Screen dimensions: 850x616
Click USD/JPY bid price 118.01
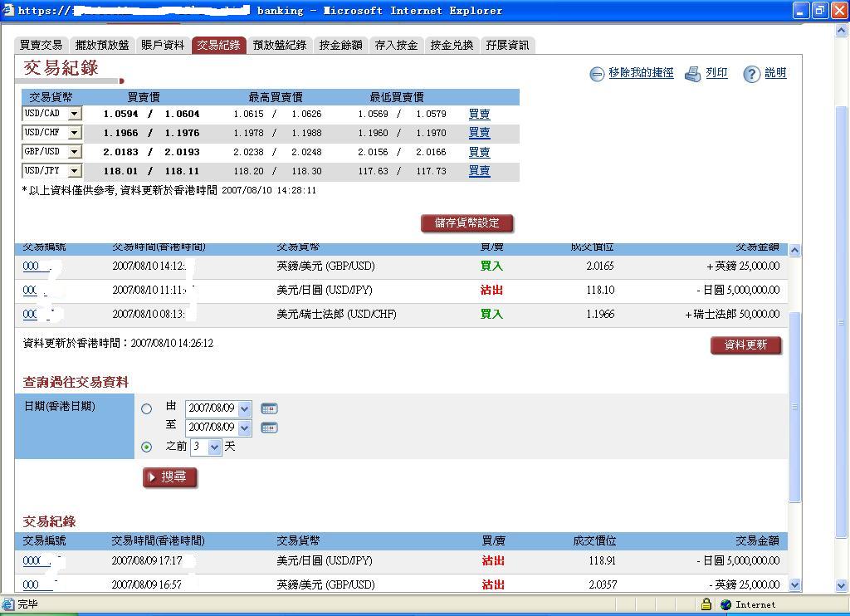click(x=121, y=171)
